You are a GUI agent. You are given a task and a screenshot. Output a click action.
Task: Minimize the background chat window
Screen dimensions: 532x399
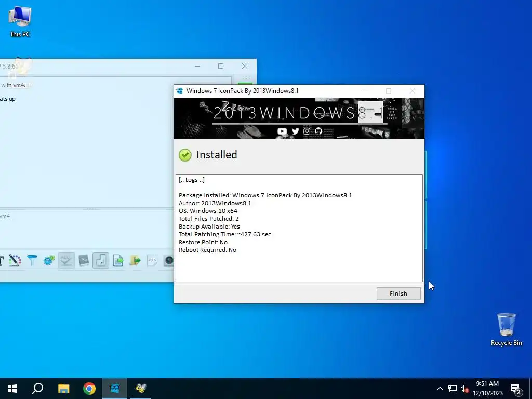197,66
